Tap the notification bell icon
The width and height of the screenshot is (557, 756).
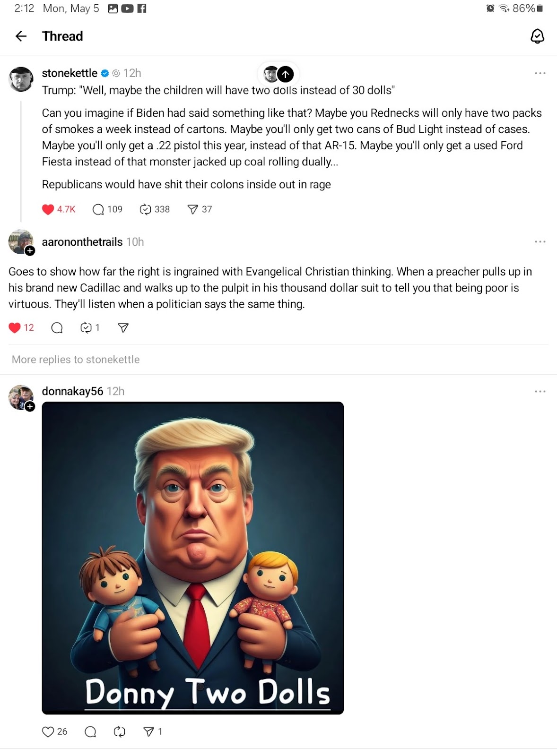click(537, 36)
